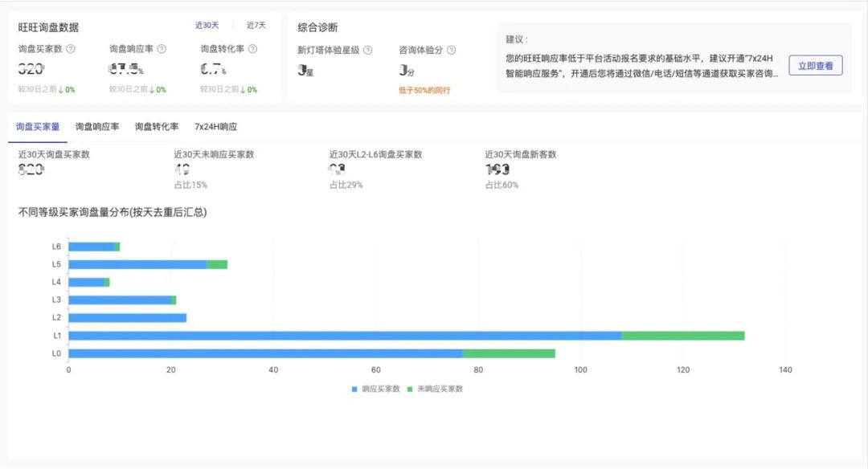Click the L2 bar in chart
Image resolution: width=868 pixels, height=469 pixels.
(x=127, y=317)
